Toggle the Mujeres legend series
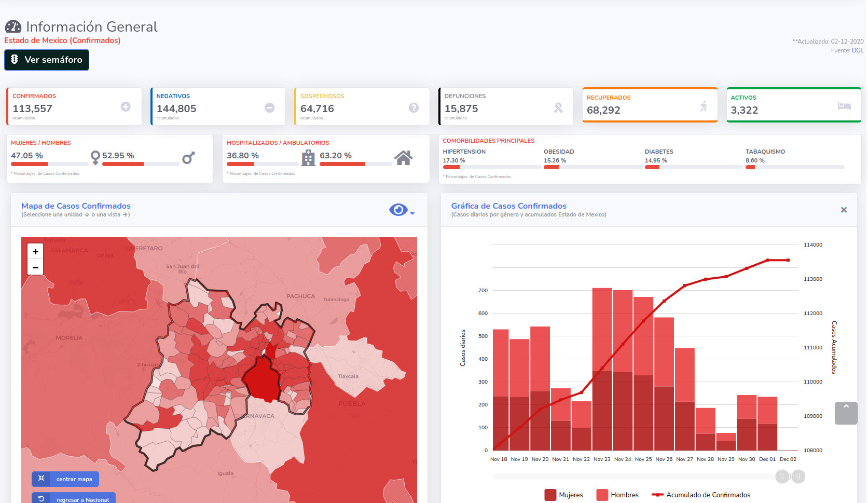868x503 pixels. pos(563,495)
